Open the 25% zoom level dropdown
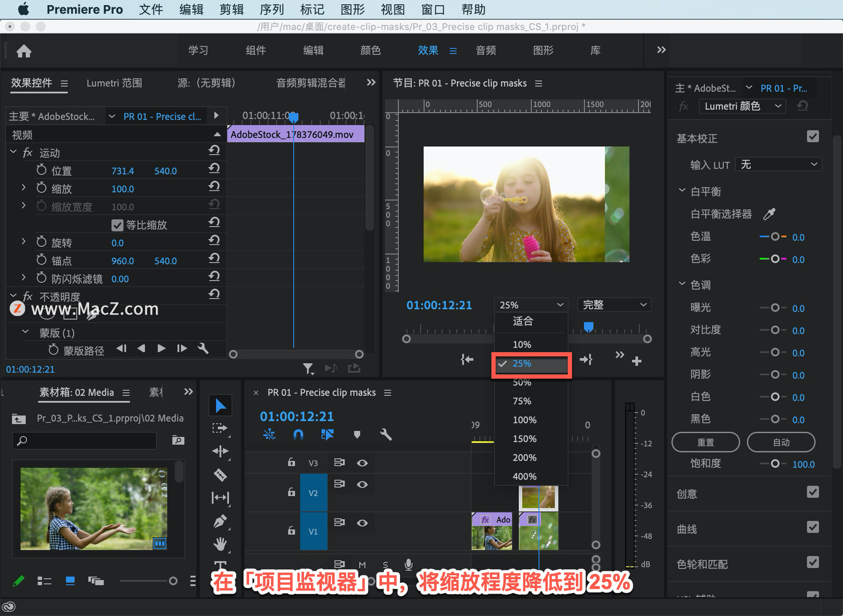 click(x=531, y=304)
